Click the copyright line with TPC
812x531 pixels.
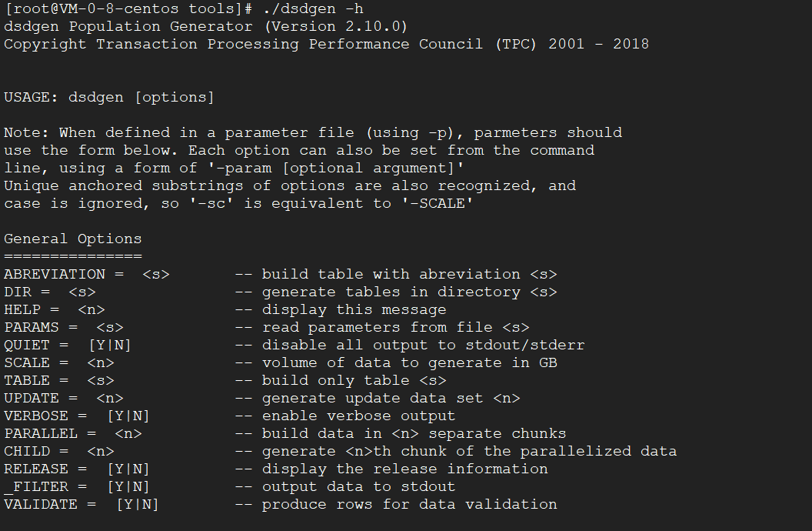pyautogui.click(x=326, y=44)
